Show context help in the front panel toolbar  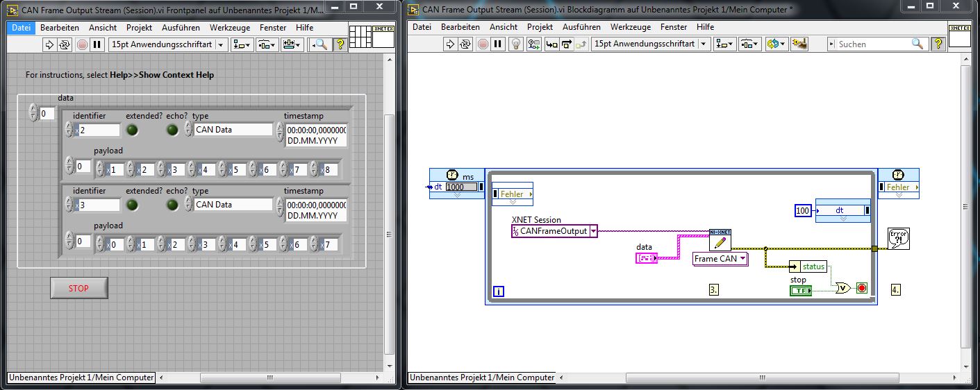[x=340, y=44]
